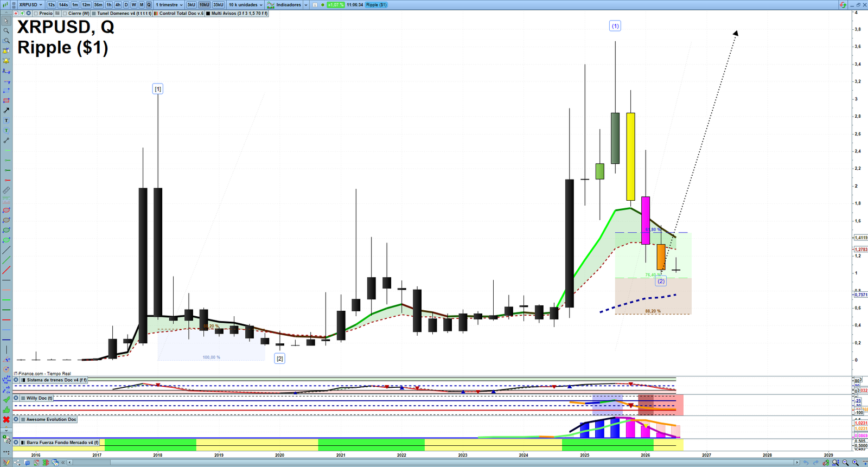This screenshot has width=868, height=467.
Task: Select the 144s timeframe
Action: click(63, 5)
